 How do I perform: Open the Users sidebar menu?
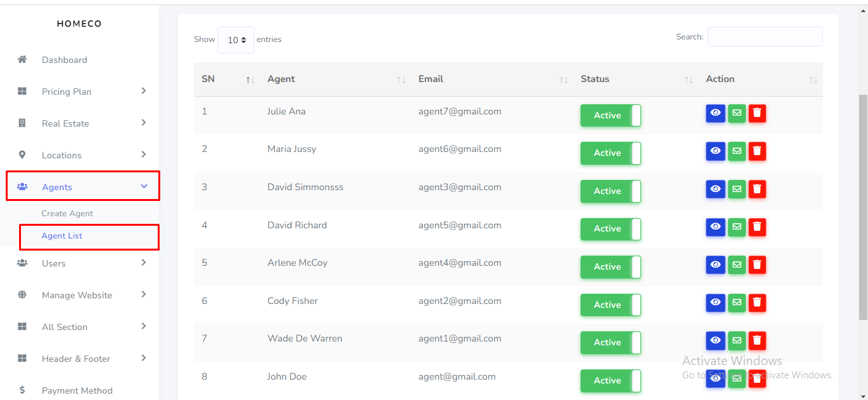coord(53,263)
